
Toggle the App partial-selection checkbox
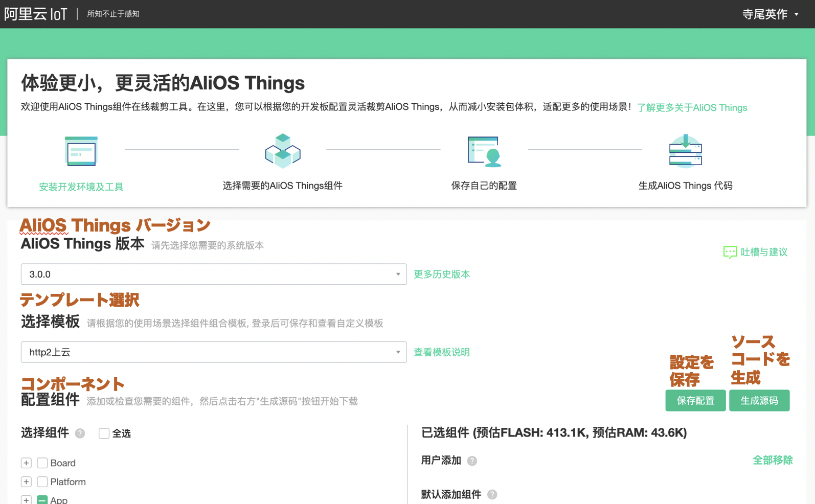(42, 500)
